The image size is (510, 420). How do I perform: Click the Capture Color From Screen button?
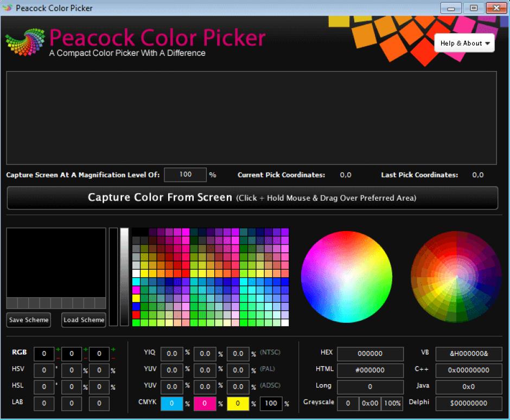pyautogui.click(x=252, y=198)
